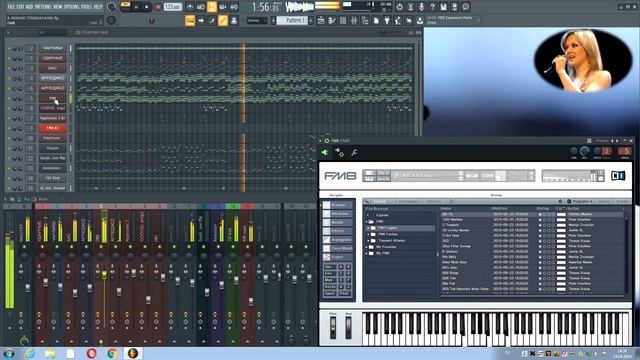This screenshot has width=640, height=360.
Task: Click the selected mixer track's yellow fader
Action: pos(104,276)
